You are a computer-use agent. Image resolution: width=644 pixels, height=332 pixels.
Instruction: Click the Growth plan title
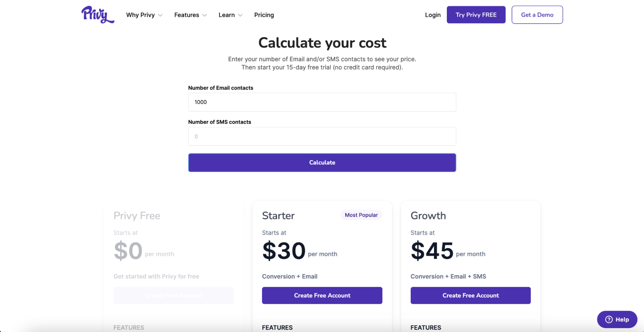(428, 216)
